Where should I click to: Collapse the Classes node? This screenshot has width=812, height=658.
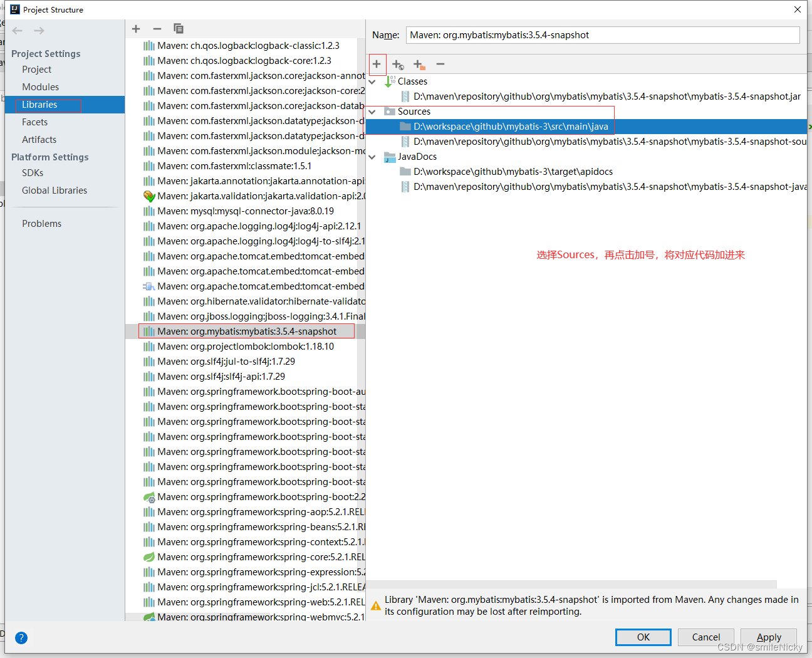pos(373,81)
